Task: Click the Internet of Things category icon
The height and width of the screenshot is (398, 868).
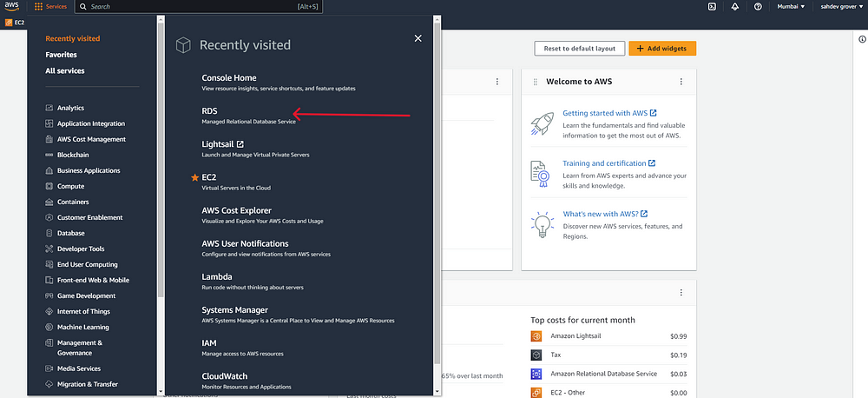Action: (x=49, y=311)
